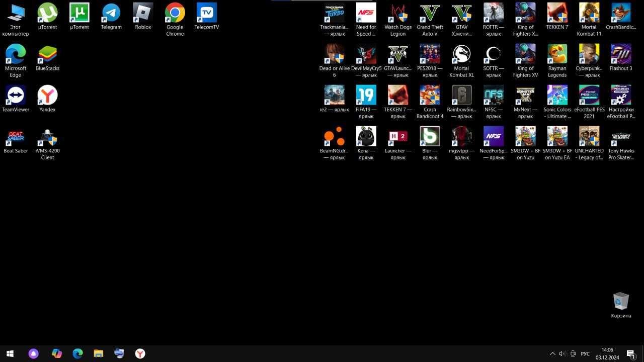This screenshot has height=362, width=644.
Task: Open Mortal Kombat XL
Action: click(462, 61)
